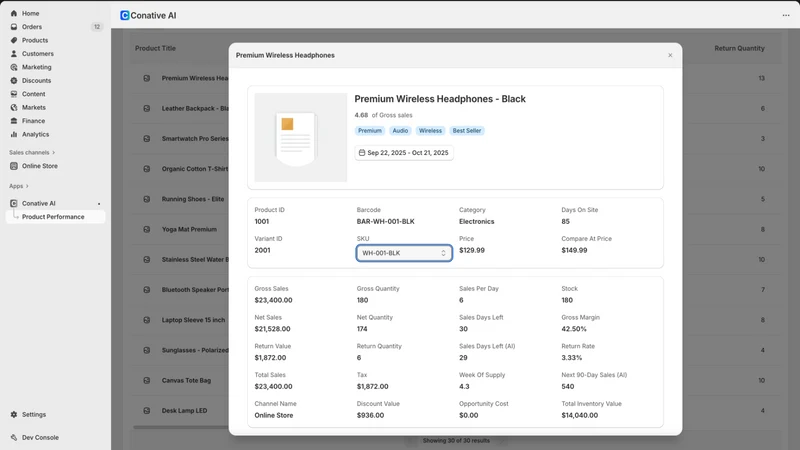Expand the Apps section
This screenshot has width=800, height=450.
pyautogui.click(x=19, y=186)
